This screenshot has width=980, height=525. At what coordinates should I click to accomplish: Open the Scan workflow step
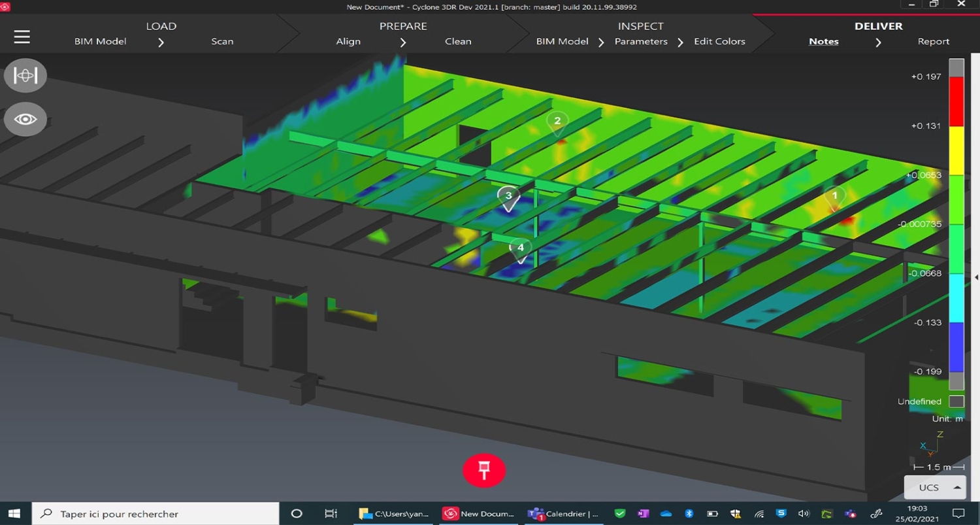[222, 41]
